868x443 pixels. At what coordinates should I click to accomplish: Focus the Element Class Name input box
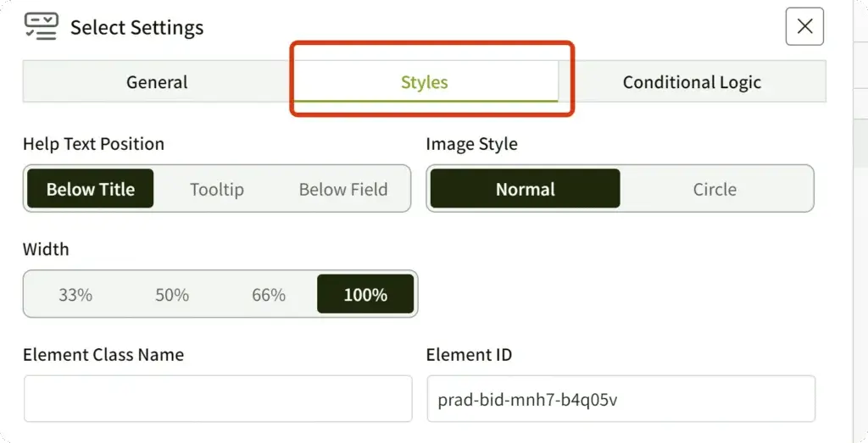[218, 399]
